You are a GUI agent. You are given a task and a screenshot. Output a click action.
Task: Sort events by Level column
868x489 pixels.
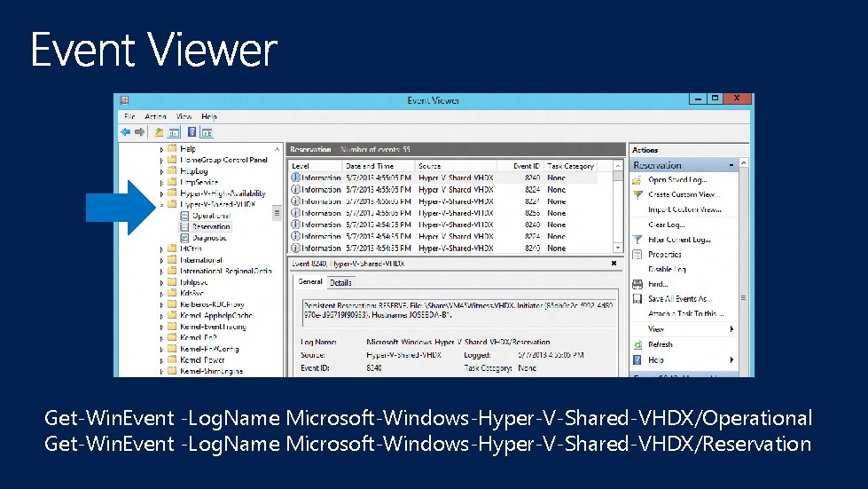coord(315,166)
